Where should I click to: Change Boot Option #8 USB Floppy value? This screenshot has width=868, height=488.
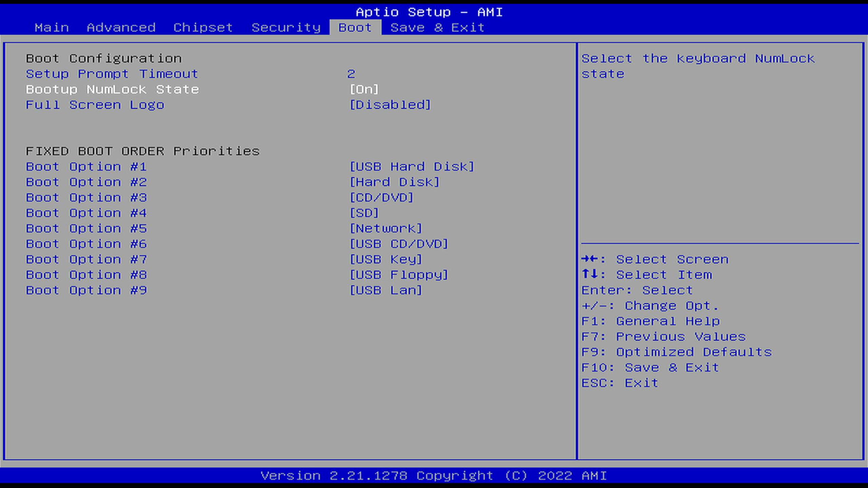[399, 275]
